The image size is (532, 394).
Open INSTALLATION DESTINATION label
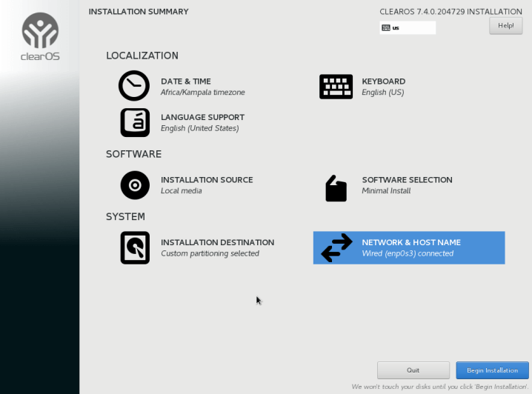click(x=218, y=242)
